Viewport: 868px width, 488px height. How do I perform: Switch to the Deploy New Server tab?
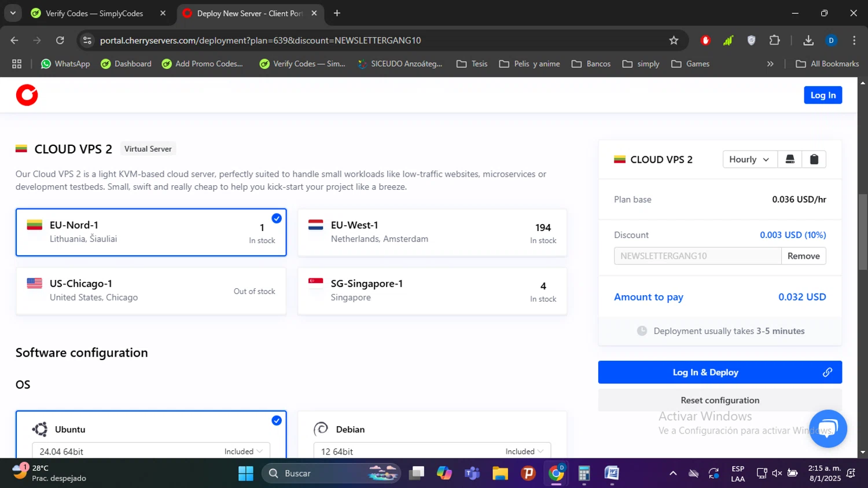249,13
